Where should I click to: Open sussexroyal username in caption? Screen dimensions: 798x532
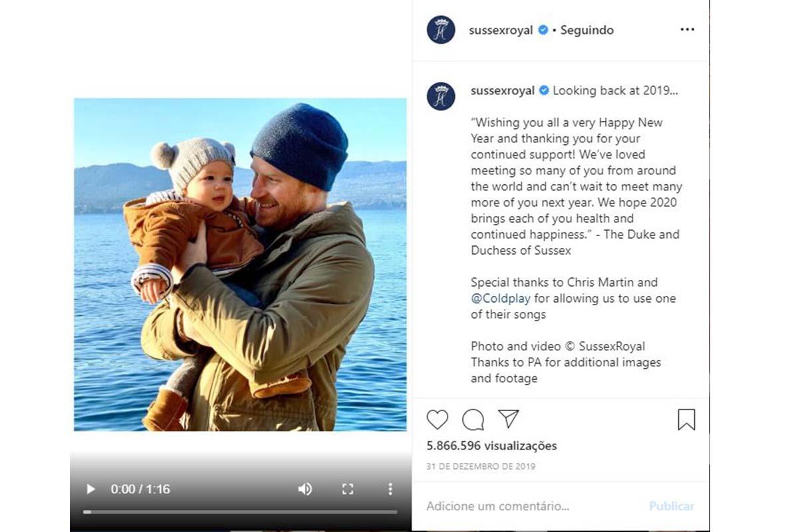click(x=502, y=91)
